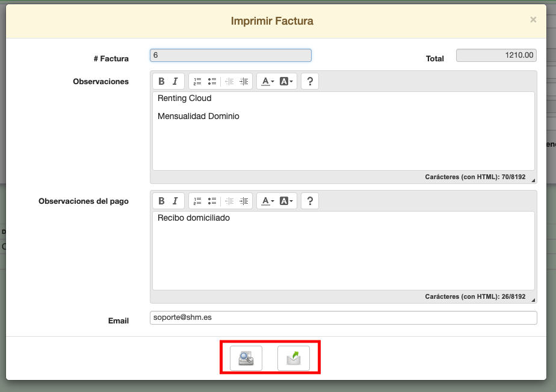Image resolution: width=556 pixels, height=392 pixels.
Task: Insert numbered list in Observaciones editor
Action: tap(197, 82)
